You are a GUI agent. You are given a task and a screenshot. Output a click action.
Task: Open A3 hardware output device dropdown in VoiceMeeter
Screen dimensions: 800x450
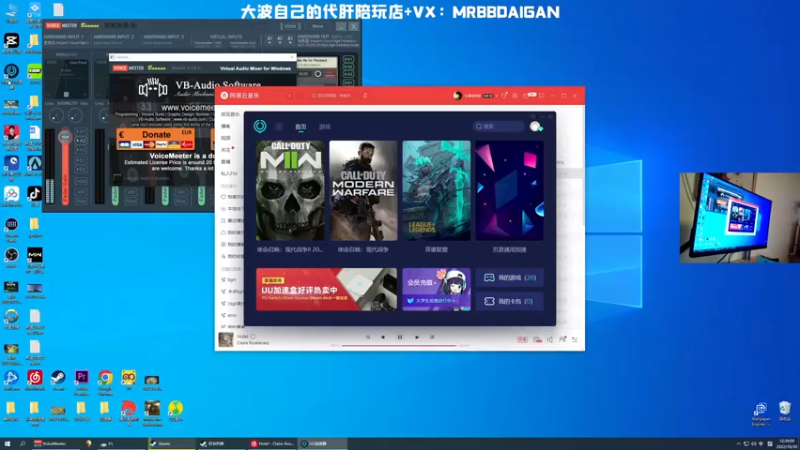click(x=290, y=39)
